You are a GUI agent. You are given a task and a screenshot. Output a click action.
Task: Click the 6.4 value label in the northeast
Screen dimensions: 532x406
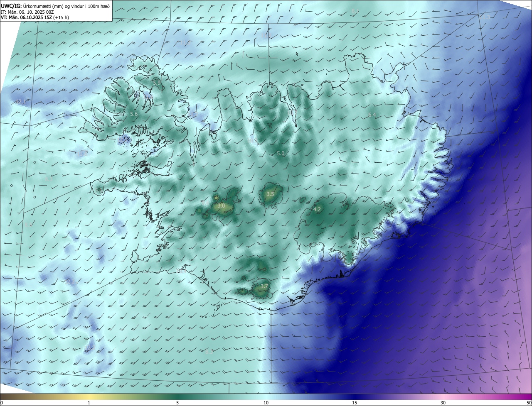click(372, 115)
